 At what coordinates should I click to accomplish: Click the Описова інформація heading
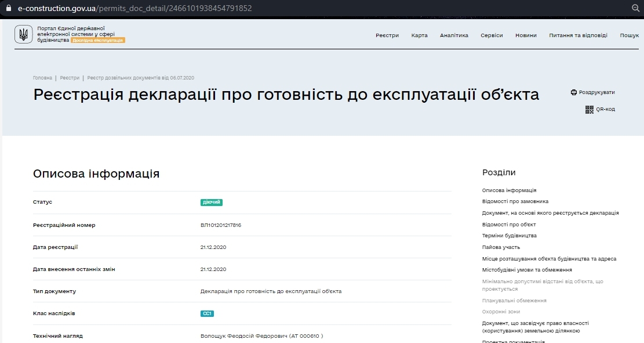[96, 174]
